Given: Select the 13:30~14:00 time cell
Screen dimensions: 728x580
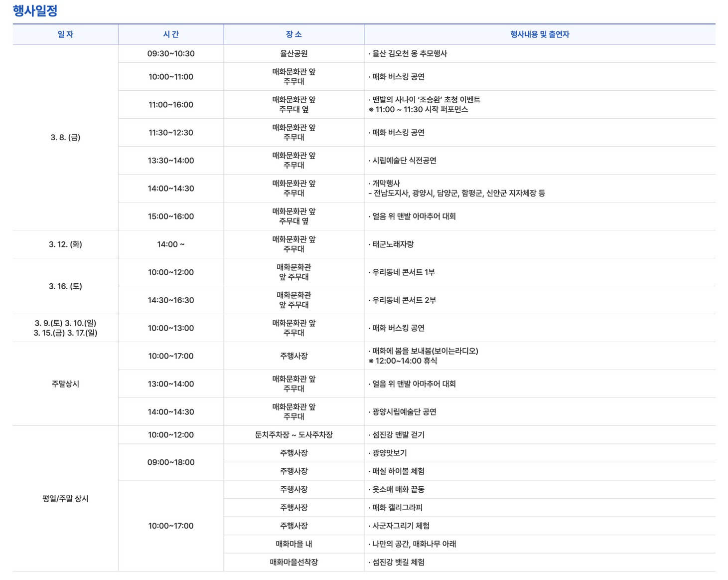Looking at the screenshot, I should pos(171,161).
